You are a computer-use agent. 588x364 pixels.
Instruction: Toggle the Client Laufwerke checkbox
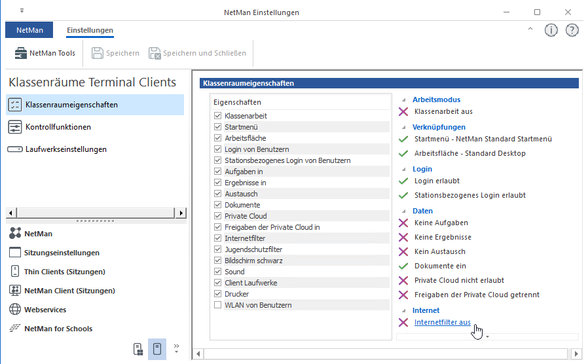click(x=217, y=283)
